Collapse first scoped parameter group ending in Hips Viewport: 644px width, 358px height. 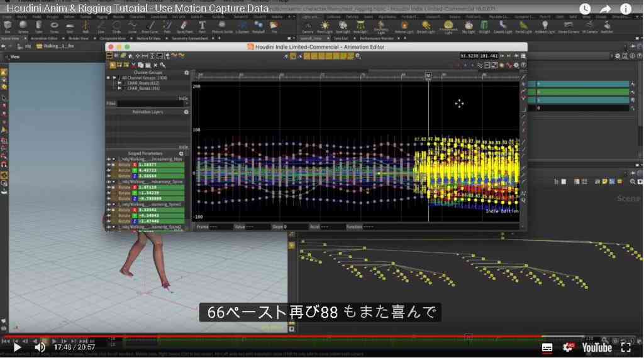pos(114,159)
